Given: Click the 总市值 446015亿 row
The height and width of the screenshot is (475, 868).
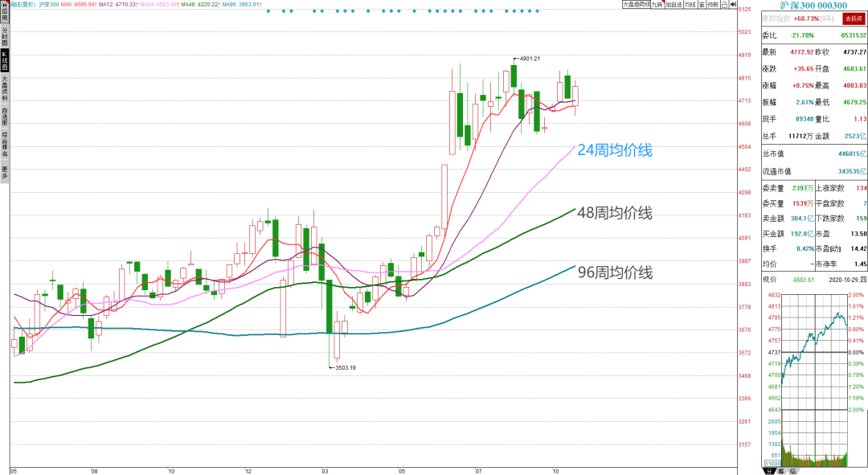Looking at the screenshot, I should click(x=814, y=154).
